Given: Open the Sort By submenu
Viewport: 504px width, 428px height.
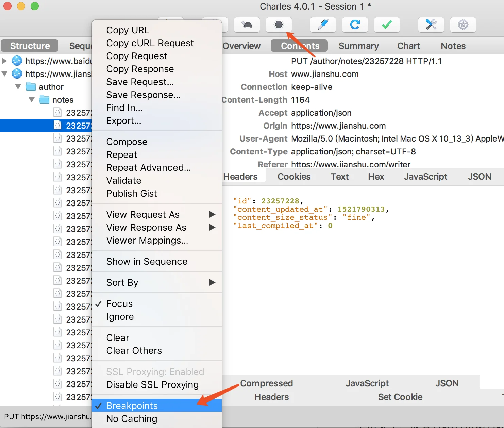Looking at the screenshot, I should (x=157, y=282).
